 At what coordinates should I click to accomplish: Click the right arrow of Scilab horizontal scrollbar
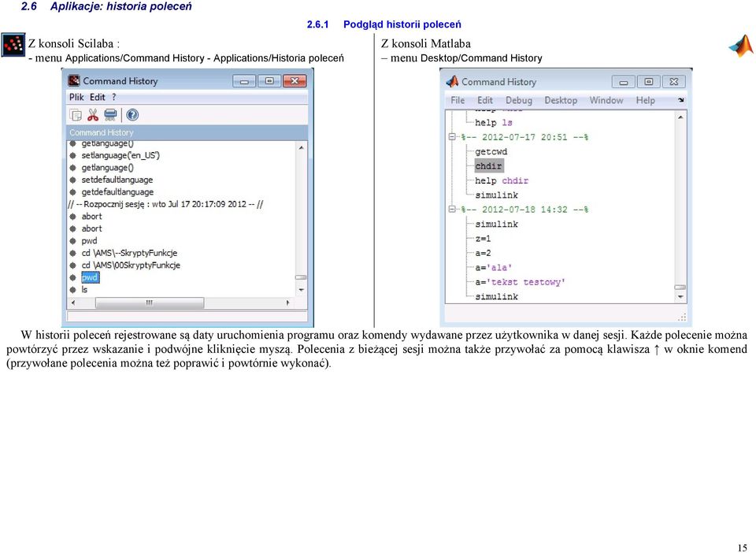pyautogui.click(x=288, y=302)
